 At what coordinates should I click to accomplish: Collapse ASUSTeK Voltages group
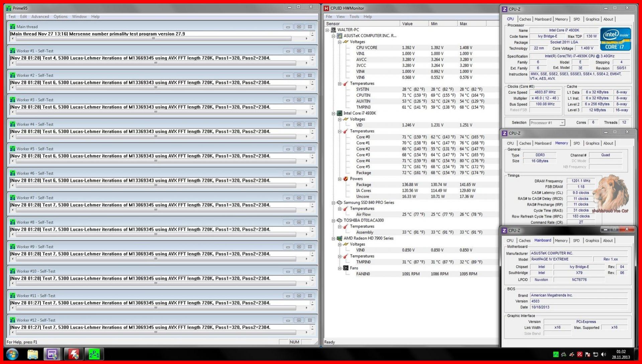(x=340, y=42)
